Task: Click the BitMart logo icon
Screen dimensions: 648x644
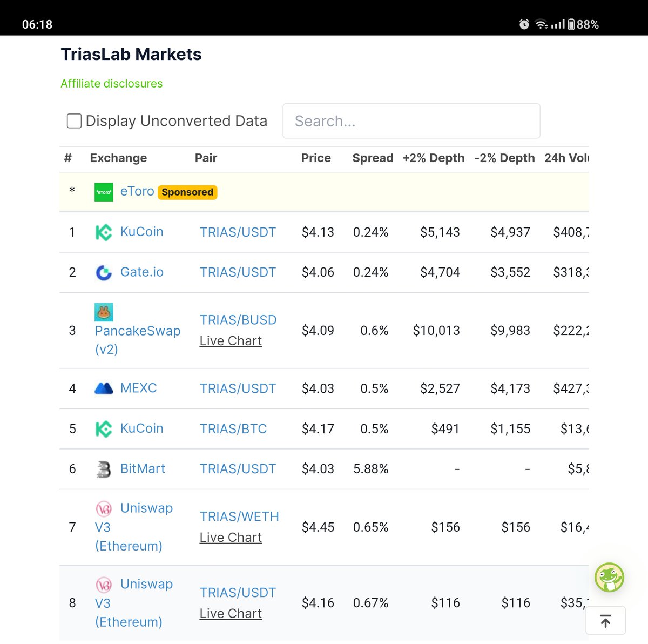Action: (104, 469)
